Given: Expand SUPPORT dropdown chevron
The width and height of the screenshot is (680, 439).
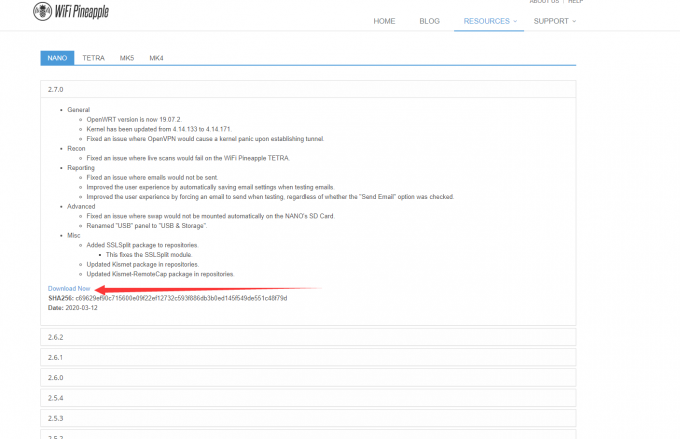Looking at the screenshot, I should click(574, 21).
